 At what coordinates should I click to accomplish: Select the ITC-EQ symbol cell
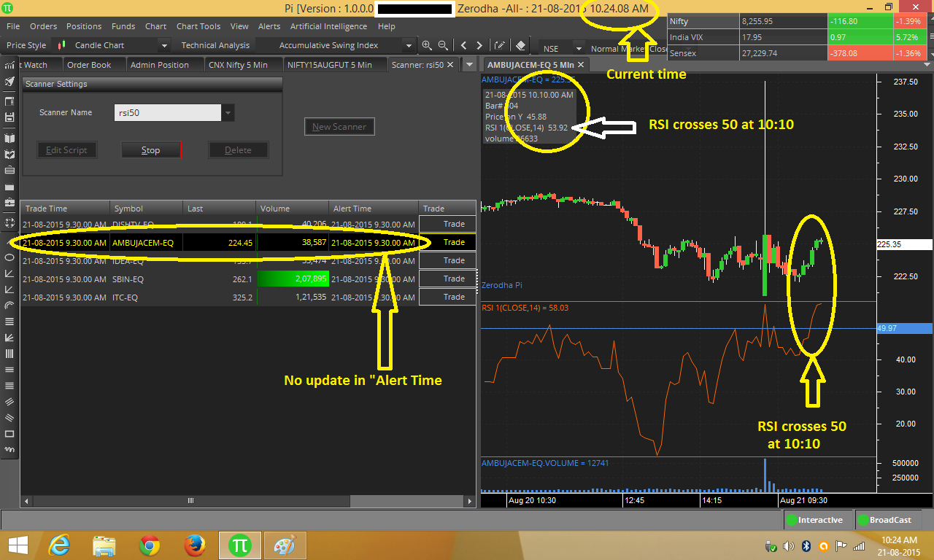(x=146, y=297)
